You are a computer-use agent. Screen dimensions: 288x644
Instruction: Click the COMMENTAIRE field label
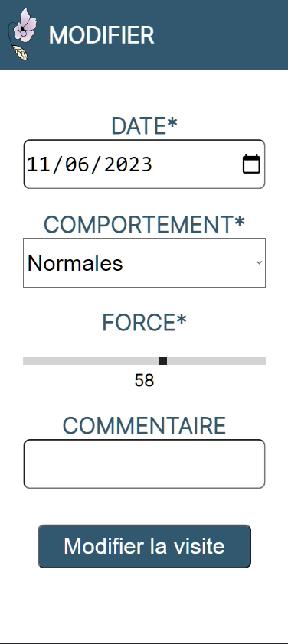145,425
